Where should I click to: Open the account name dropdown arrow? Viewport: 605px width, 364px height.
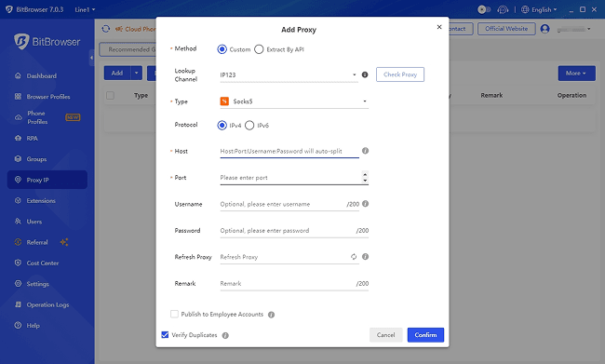coord(589,29)
